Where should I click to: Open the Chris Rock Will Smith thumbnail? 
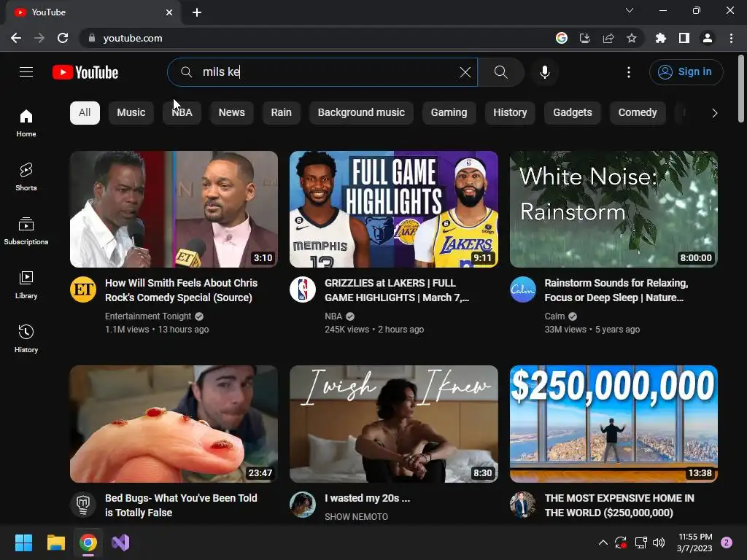tap(174, 209)
